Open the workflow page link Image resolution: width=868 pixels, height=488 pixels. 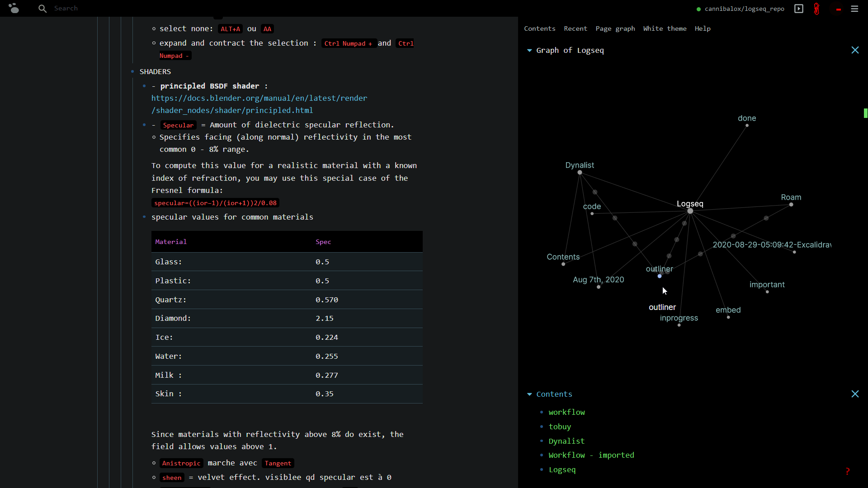pos(566,412)
